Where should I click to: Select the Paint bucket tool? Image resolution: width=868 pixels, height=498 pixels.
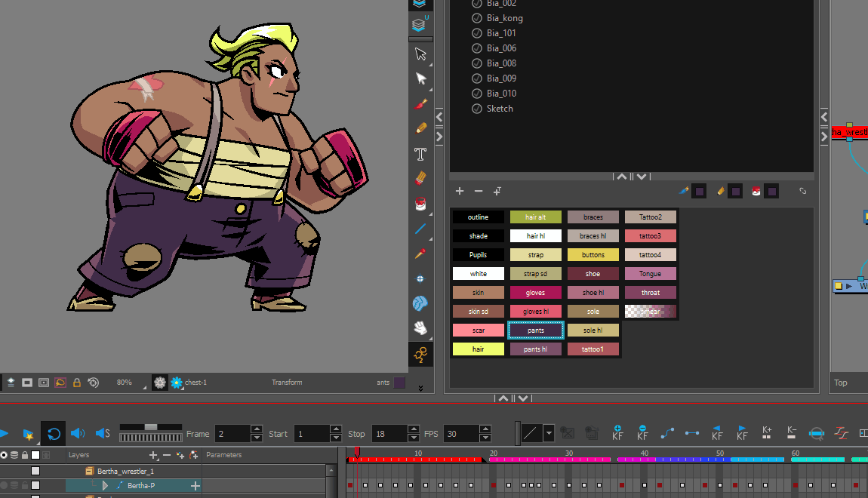tap(420, 204)
